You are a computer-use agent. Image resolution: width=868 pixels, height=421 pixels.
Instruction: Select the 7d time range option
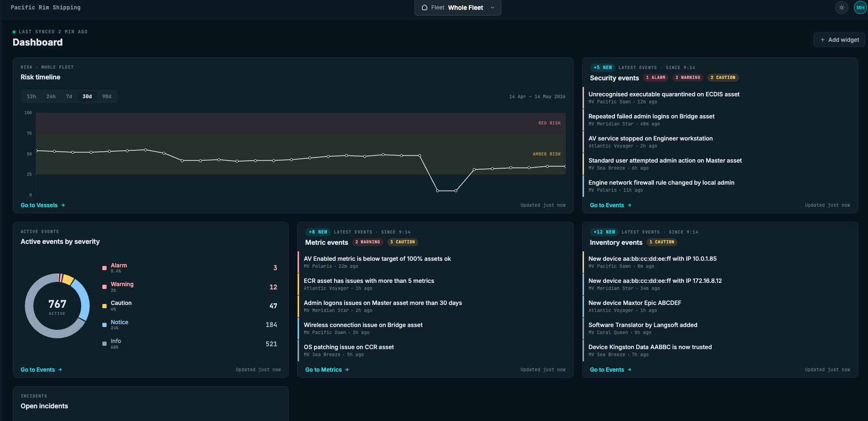69,96
